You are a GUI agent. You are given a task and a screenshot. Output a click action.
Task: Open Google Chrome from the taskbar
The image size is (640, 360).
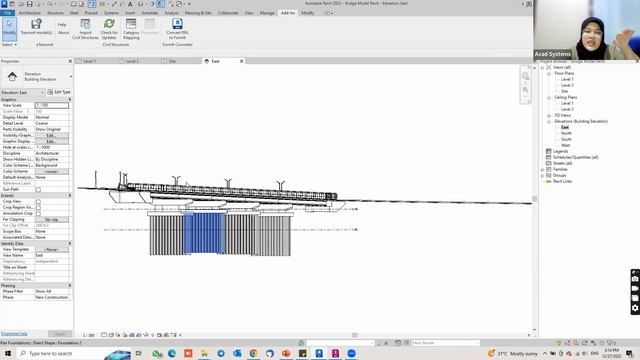point(253,353)
